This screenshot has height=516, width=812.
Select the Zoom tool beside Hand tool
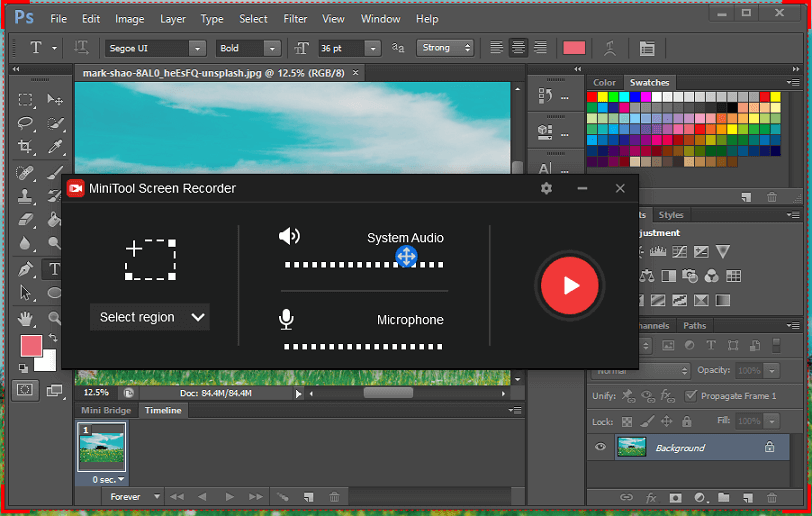[x=54, y=318]
